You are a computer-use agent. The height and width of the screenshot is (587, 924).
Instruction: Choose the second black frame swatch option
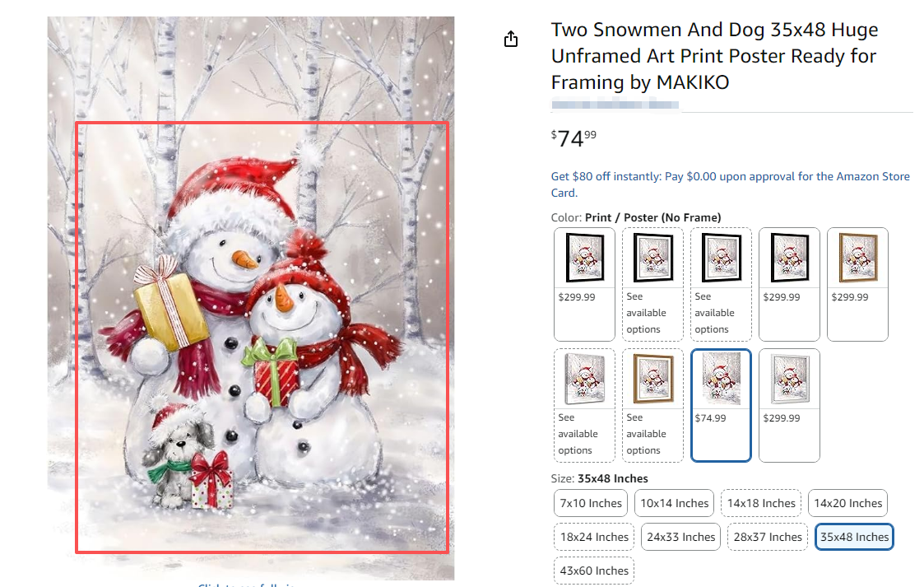pyautogui.click(x=653, y=284)
